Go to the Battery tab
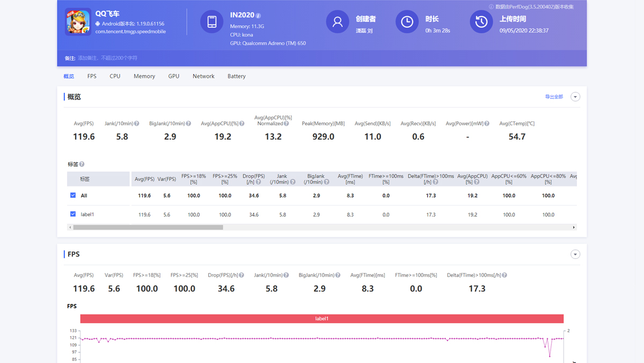This screenshot has height=363, width=644. click(x=236, y=76)
